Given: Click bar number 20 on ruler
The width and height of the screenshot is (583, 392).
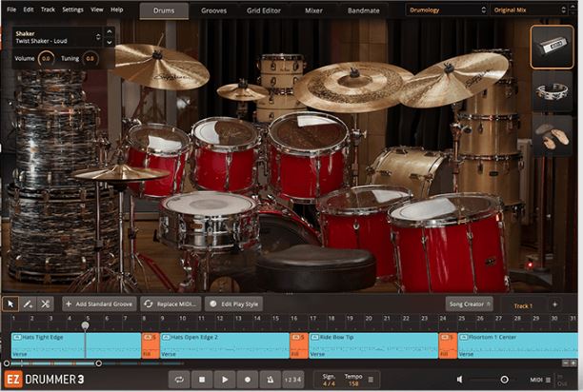Looking at the screenshot, I should coord(369,318).
